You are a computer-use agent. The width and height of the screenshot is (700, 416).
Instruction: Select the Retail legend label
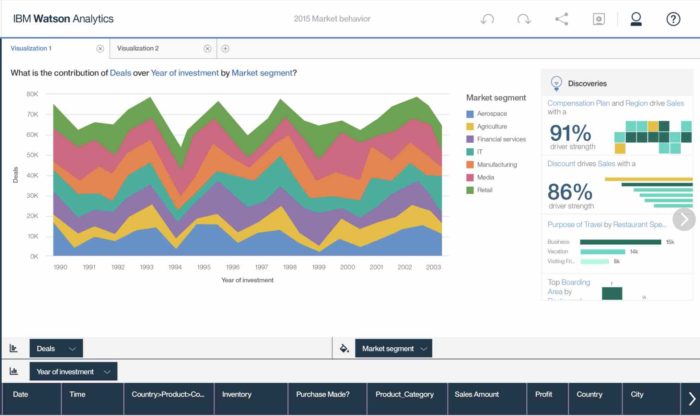coord(484,190)
